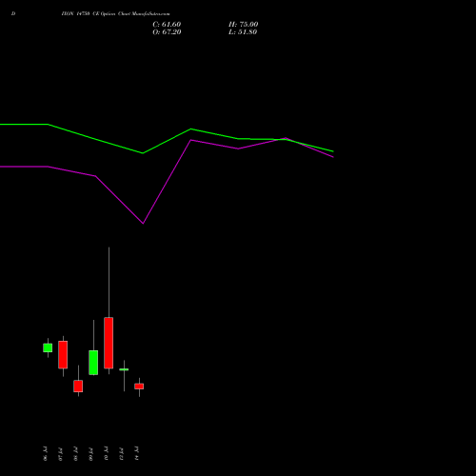
Task: Select the small red candle above 08 Jul
Action: 78,387
